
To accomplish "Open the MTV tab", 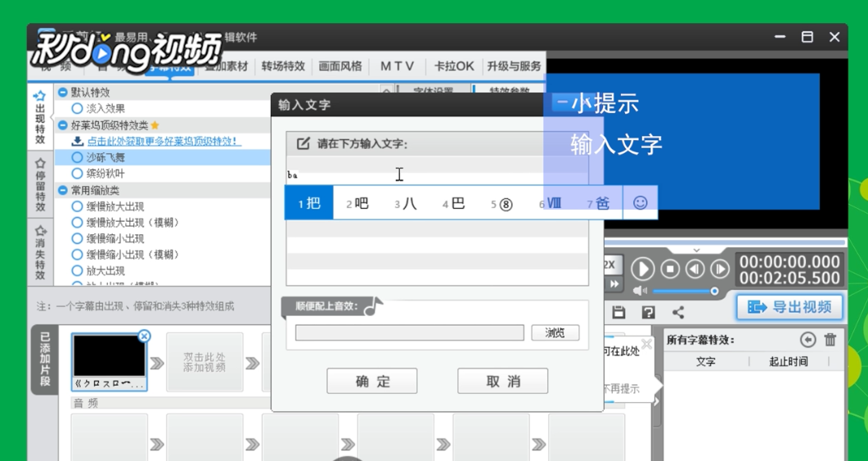I will pos(397,66).
